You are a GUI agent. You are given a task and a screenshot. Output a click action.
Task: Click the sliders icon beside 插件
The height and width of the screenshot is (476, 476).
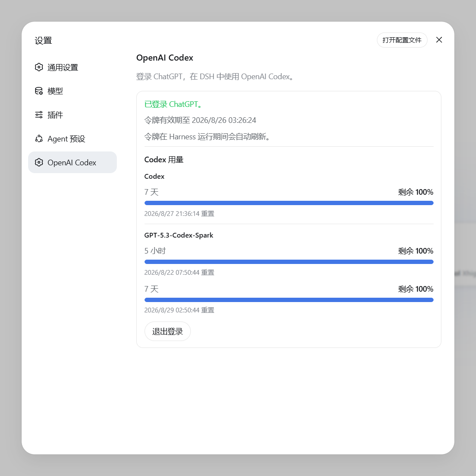39,115
